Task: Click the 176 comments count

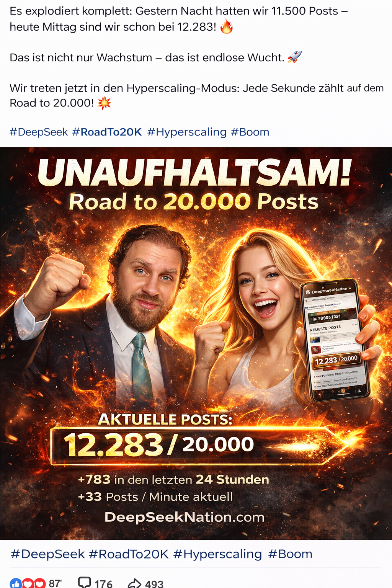Action: [103, 583]
